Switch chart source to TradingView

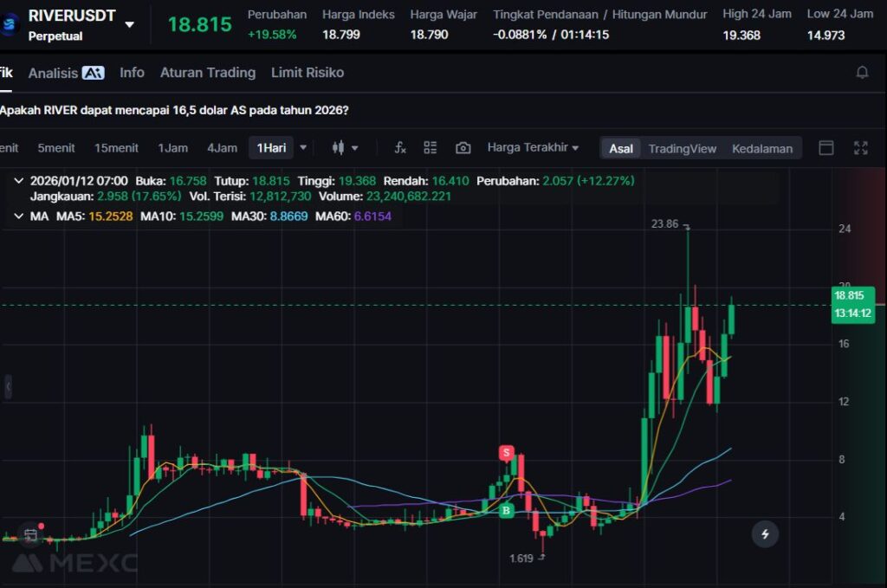pos(682,148)
